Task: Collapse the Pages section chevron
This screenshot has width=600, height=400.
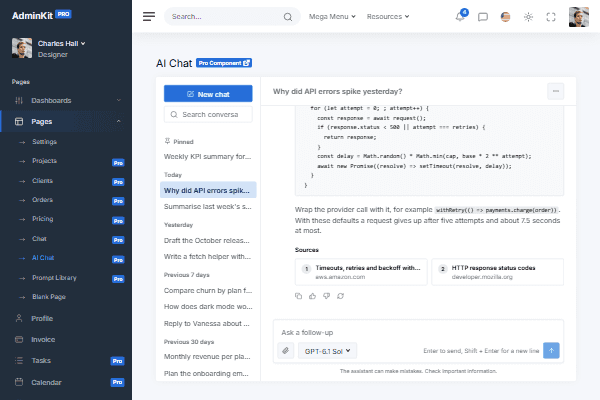Action: click(x=119, y=121)
